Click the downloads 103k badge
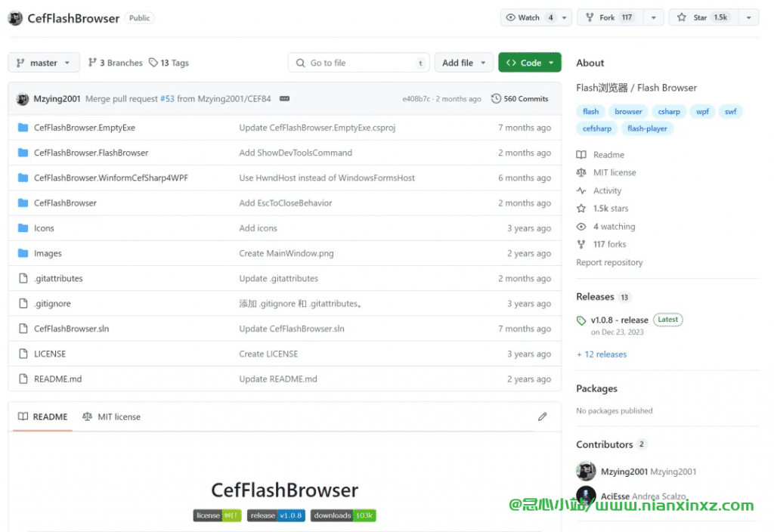 343,515
